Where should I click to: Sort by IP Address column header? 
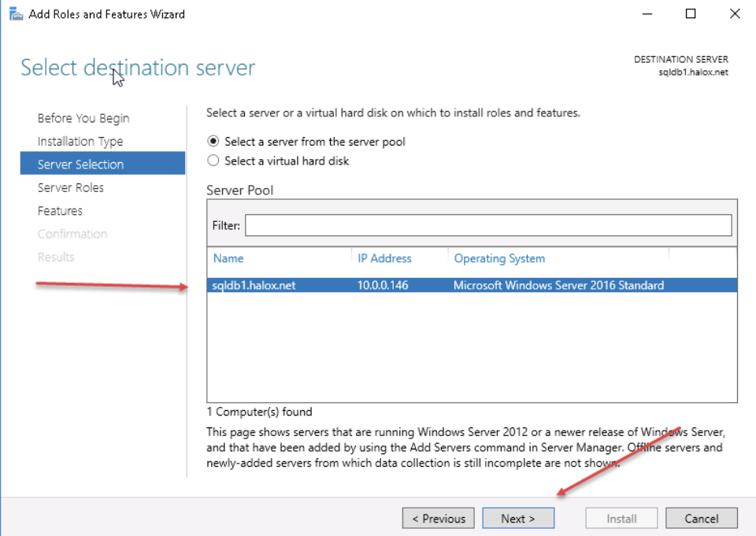(384, 258)
